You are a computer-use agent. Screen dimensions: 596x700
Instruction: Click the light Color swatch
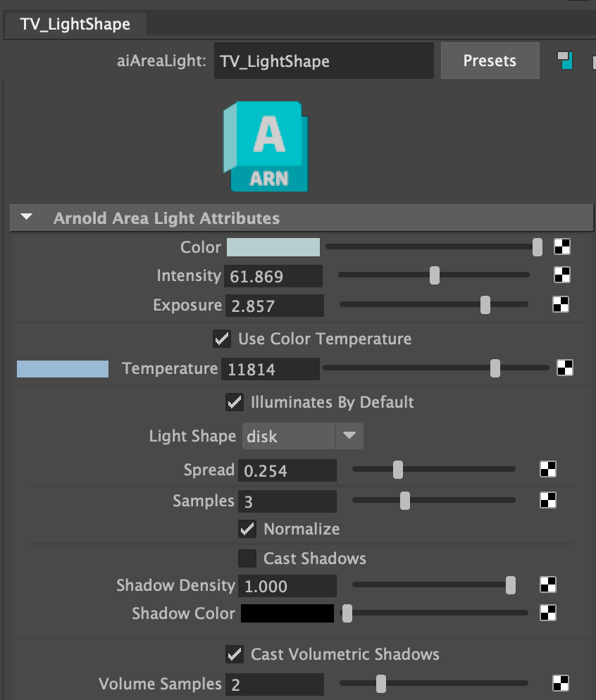tap(273, 247)
